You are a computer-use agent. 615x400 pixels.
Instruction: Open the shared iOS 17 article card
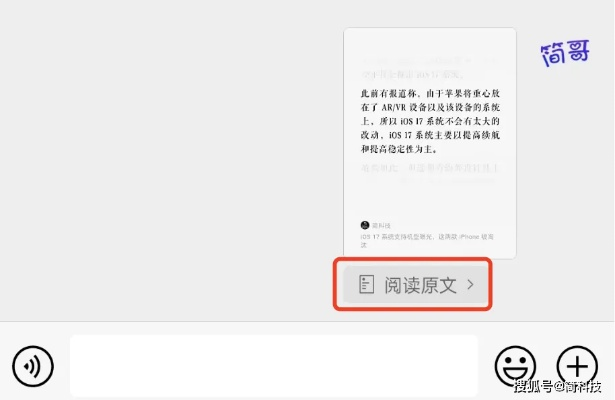point(430,143)
